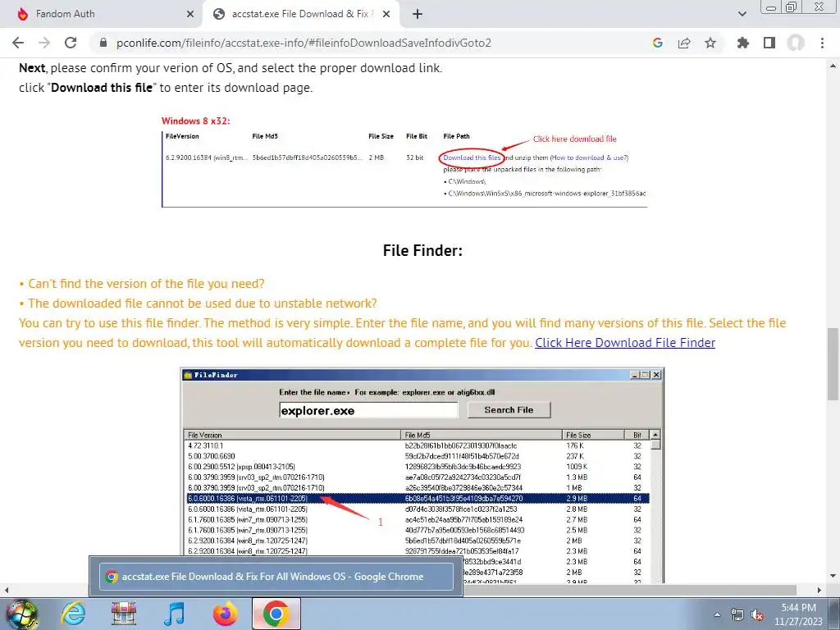Select the accstat.exe File Download tab
840x630 pixels.
[302, 15]
